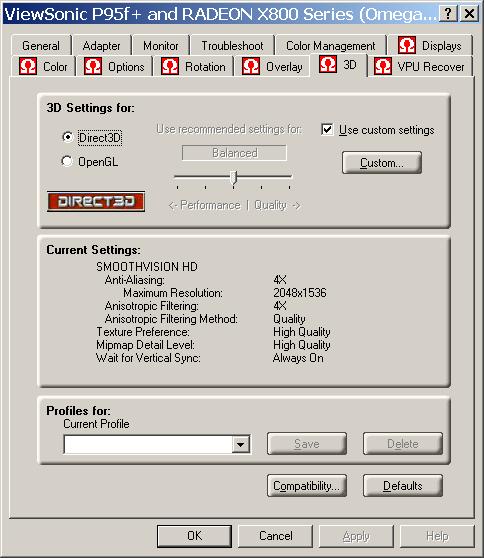Open the Color Management tab

click(330, 46)
